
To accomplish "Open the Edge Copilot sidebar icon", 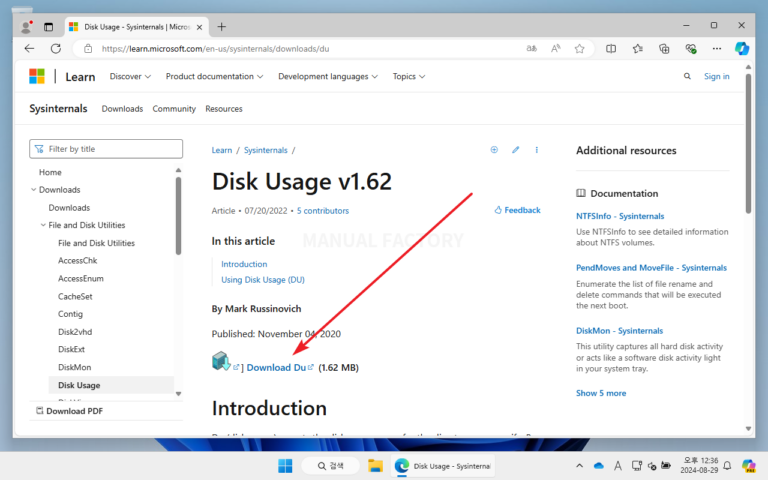I will coord(741,48).
